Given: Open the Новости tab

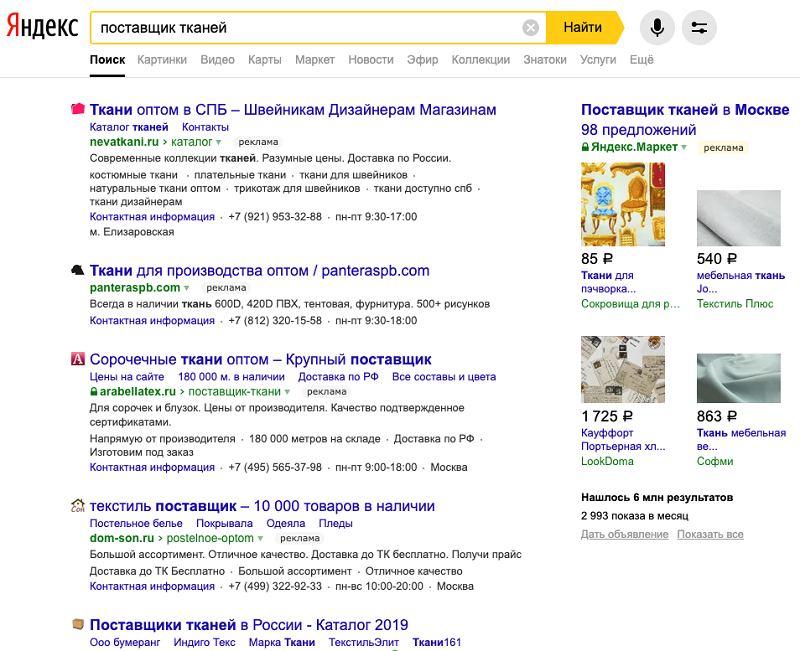Looking at the screenshot, I should point(371,60).
